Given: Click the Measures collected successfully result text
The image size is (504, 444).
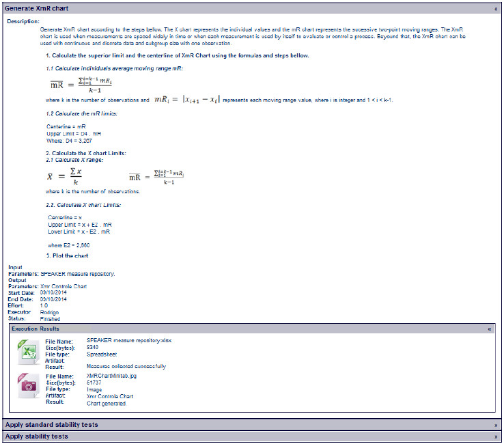Looking at the screenshot, I should click(x=126, y=367).
